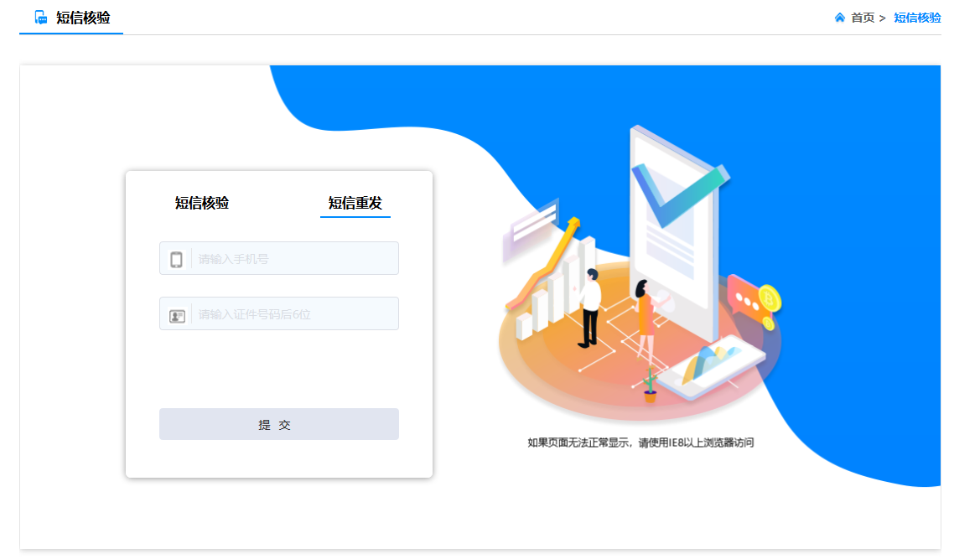Screen dimensions: 980x559
Task: Click the gold Bitcoin coin icon
Action: click(x=770, y=298)
